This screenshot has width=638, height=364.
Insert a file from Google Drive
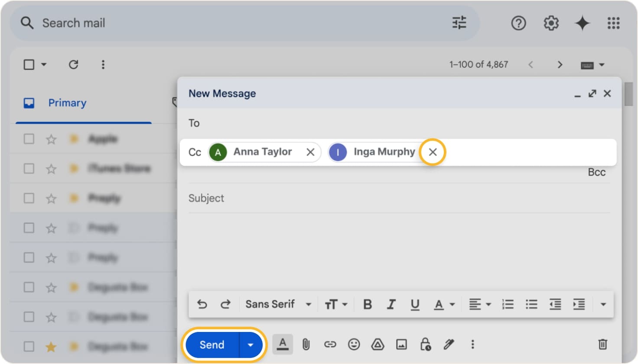(x=378, y=344)
